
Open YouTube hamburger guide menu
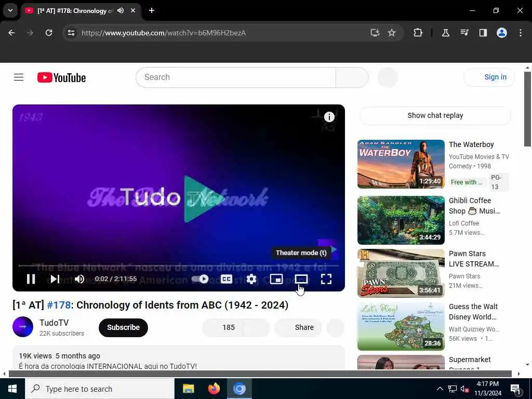[x=19, y=77]
